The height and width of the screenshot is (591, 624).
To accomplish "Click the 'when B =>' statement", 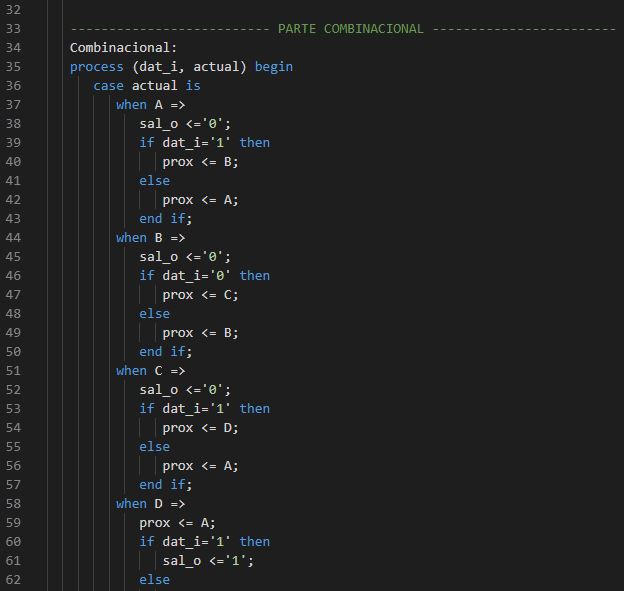I will pyautogui.click(x=150, y=238).
